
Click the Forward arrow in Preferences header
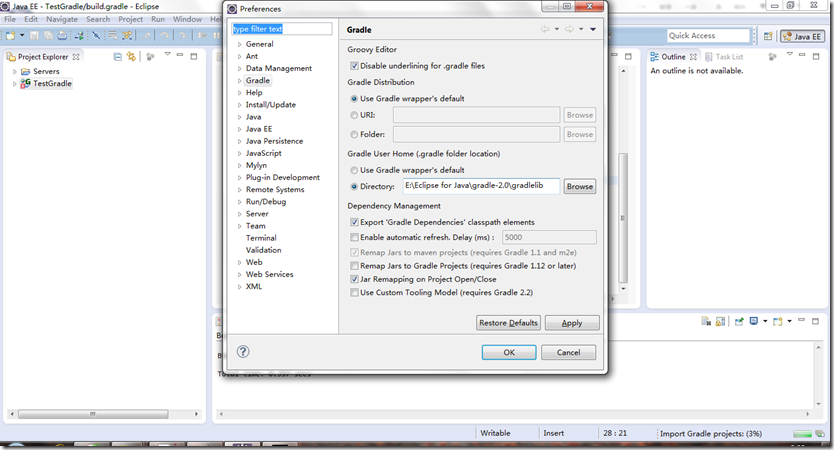pos(569,29)
